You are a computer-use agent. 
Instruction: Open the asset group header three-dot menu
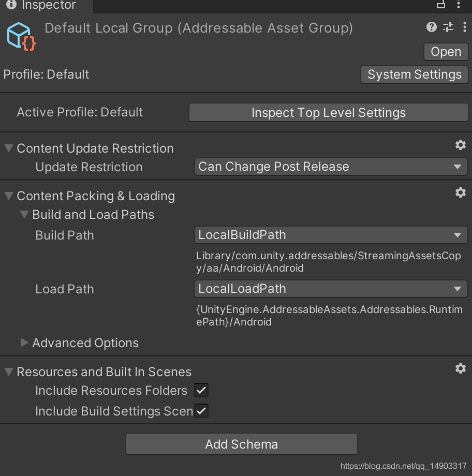pyautogui.click(x=464, y=27)
